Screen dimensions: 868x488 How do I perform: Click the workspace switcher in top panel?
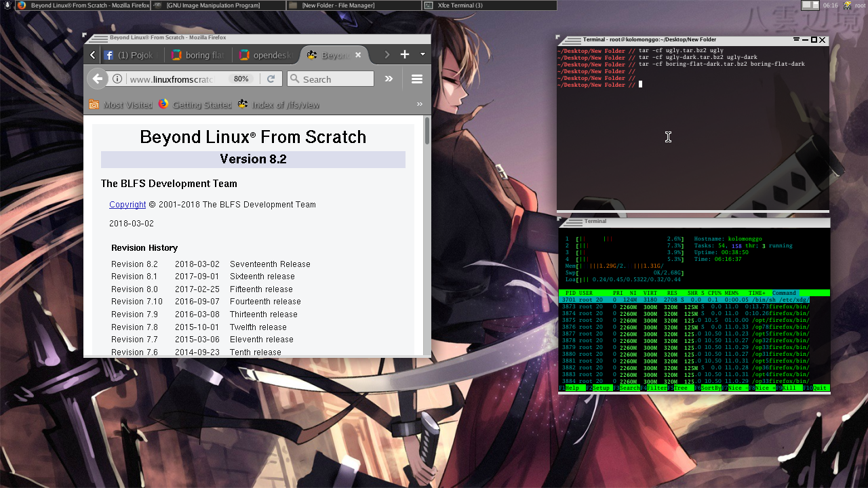[810, 5]
